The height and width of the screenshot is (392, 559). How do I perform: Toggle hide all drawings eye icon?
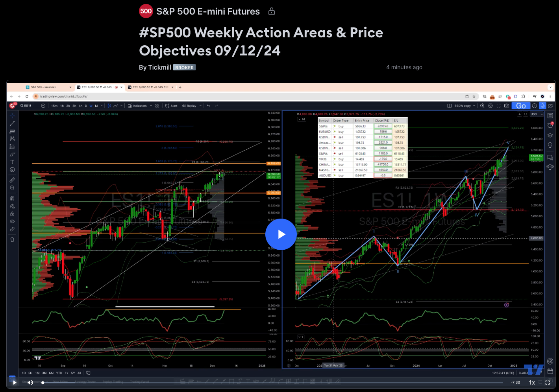coord(12,221)
